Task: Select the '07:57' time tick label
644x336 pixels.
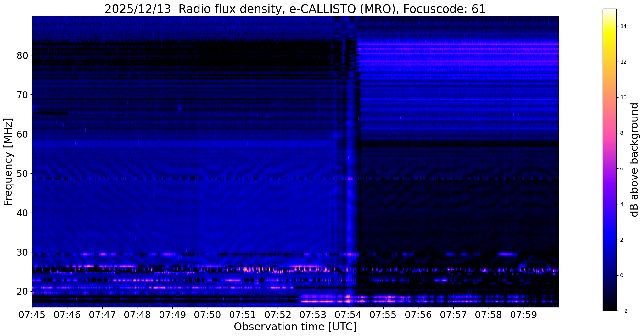Action: [x=453, y=315]
